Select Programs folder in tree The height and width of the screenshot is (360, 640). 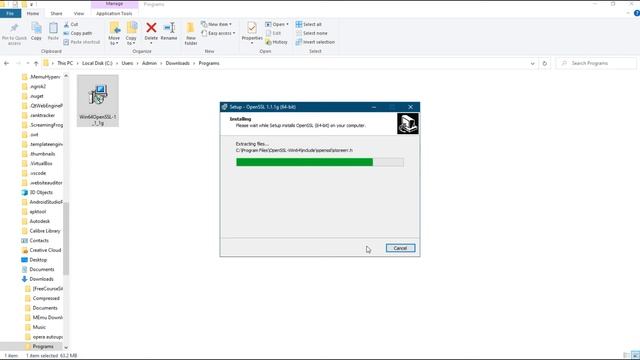coord(43,347)
